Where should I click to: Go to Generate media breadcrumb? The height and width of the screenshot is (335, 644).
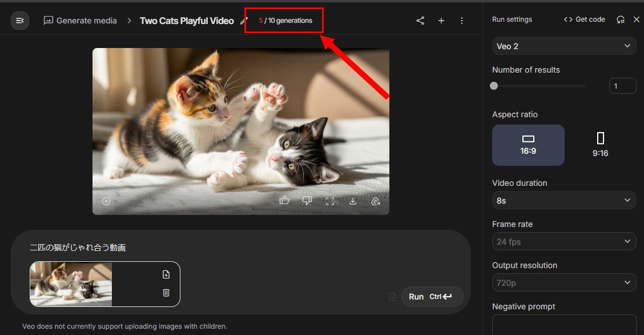80,21
